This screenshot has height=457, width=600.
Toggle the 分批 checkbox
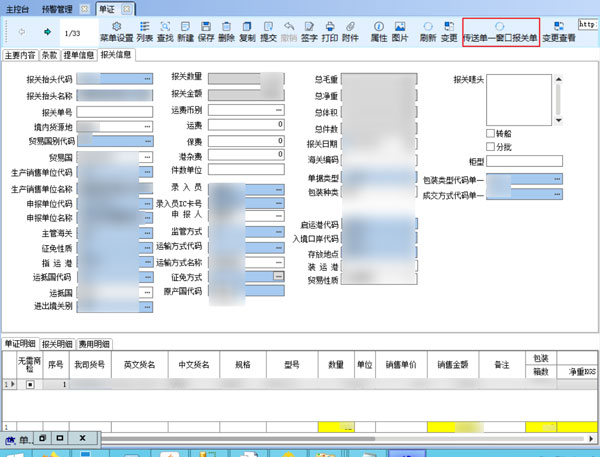click(x=490, y=147)
